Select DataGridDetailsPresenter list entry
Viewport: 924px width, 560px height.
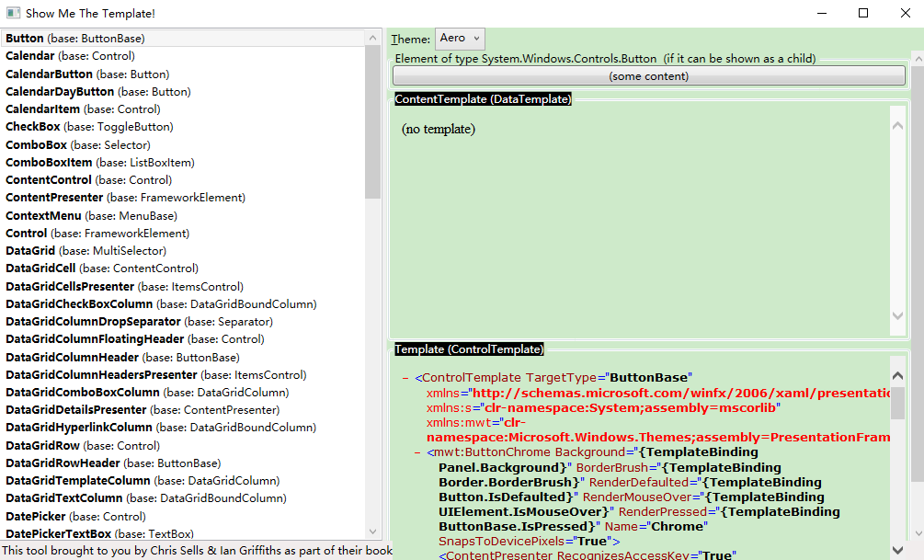point(183,410)
